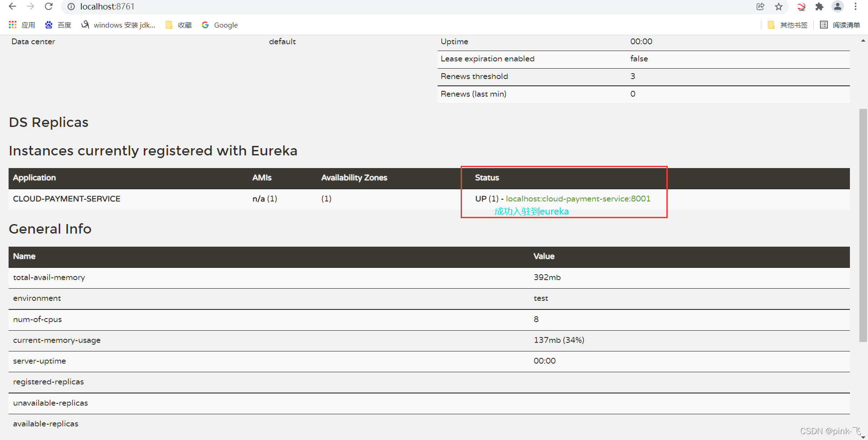Bookmark this page with the star icon
Viewport: 868px width, 440px height.
pos(779,6)
